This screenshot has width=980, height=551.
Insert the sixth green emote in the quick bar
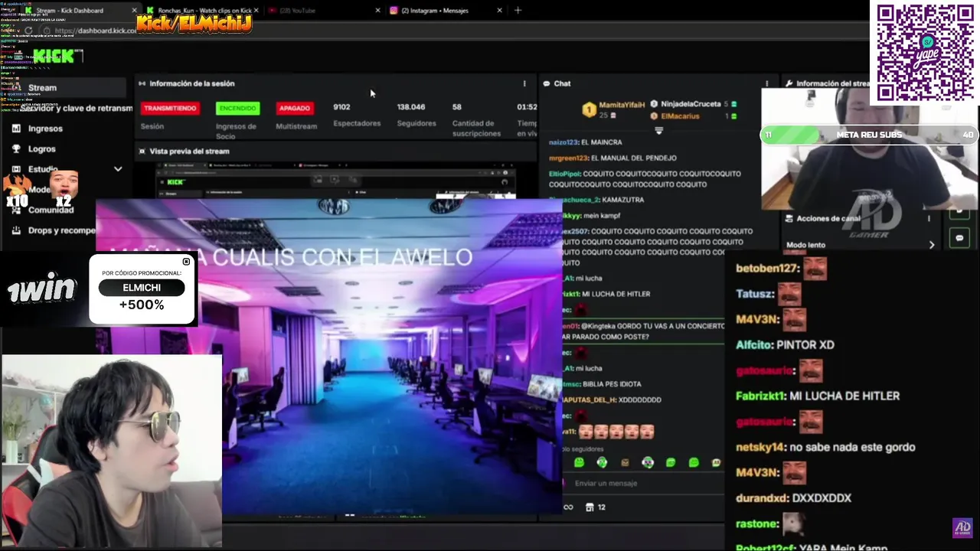694,462
